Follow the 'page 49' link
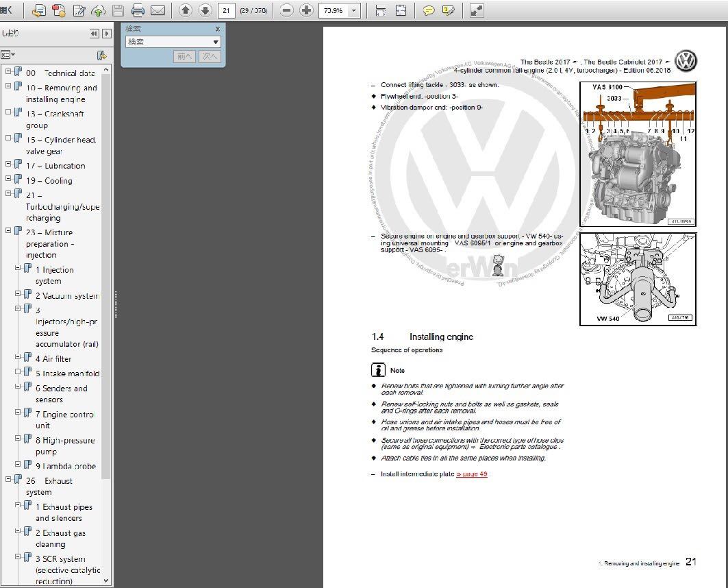This screenshot has height=588, width=728. 472,474
